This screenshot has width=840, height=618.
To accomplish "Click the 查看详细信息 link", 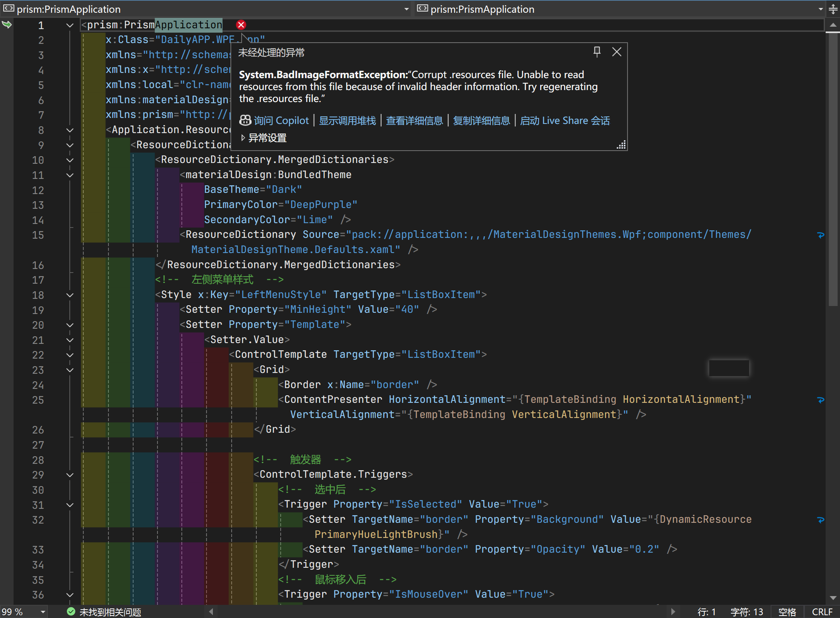I will click(414, 120).
